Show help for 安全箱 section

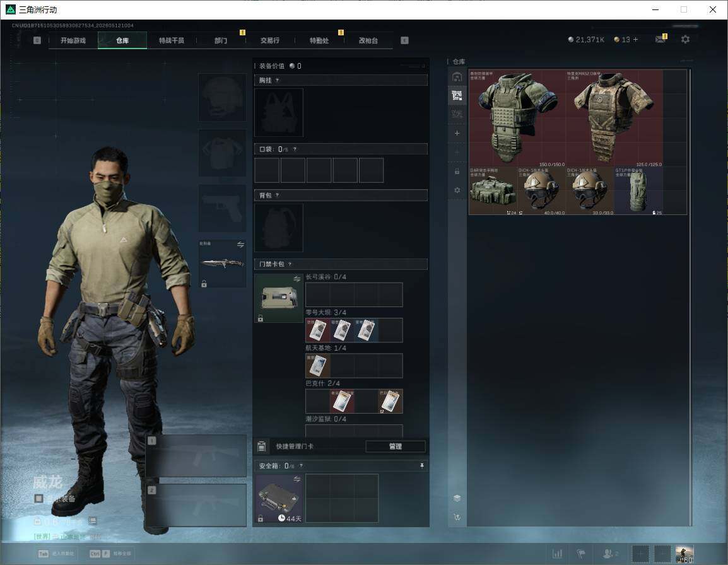click(301, 465)
